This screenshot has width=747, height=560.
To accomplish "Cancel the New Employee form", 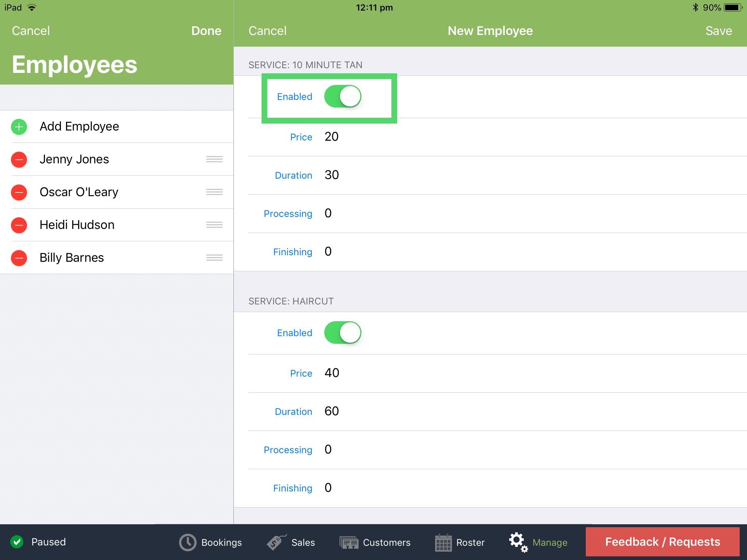I will coord(267,31).
